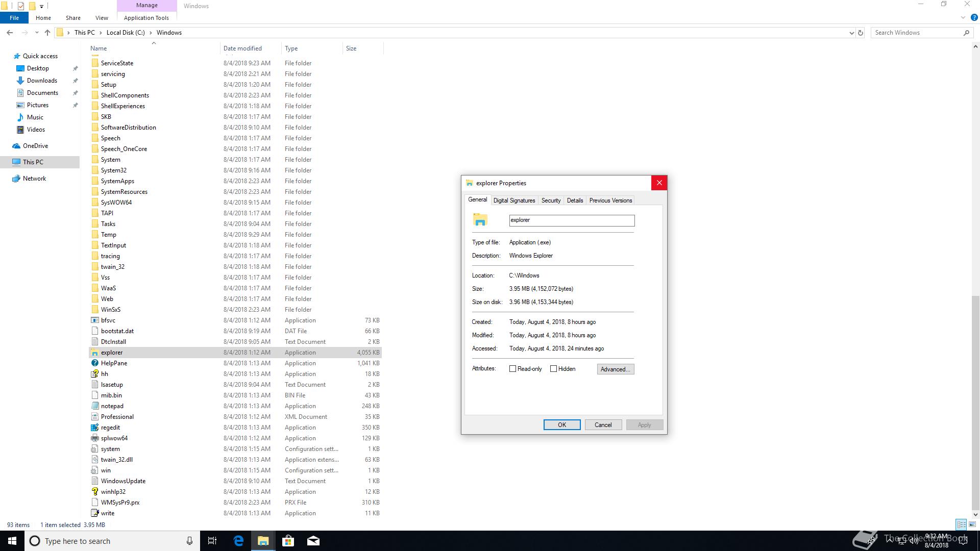Toggle the Hidden attribute checkbox
This screenshot has height=551, width=980.
[553, 369]
